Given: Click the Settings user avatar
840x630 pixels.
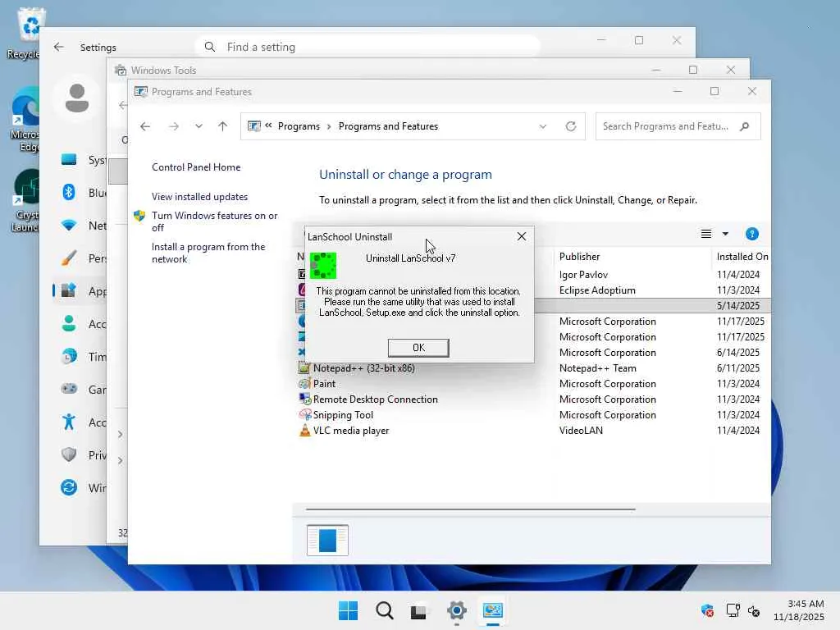Looking at the screenshot, I should pos(77,98).
